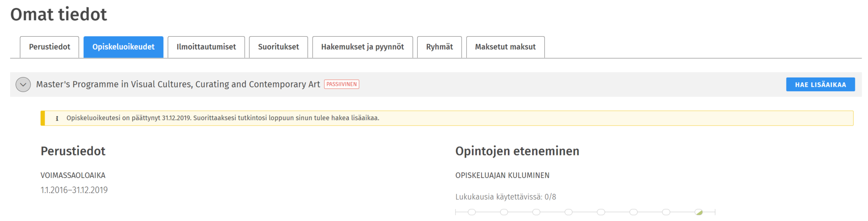
Task: Click the seventh semester circle on timeline
Action: (x=666, y=212)
